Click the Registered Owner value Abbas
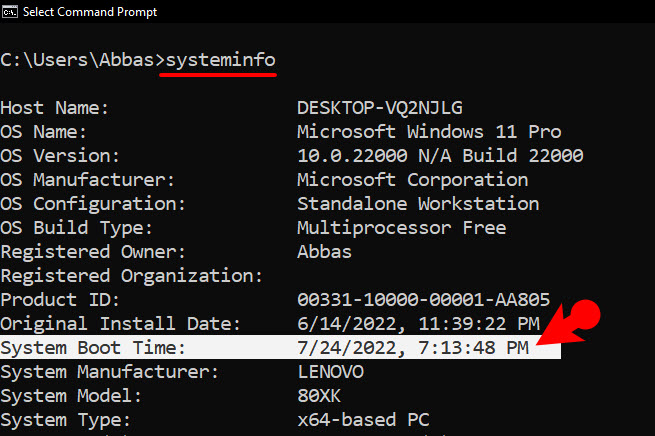The image size is (655, 436). coord(324,252)
